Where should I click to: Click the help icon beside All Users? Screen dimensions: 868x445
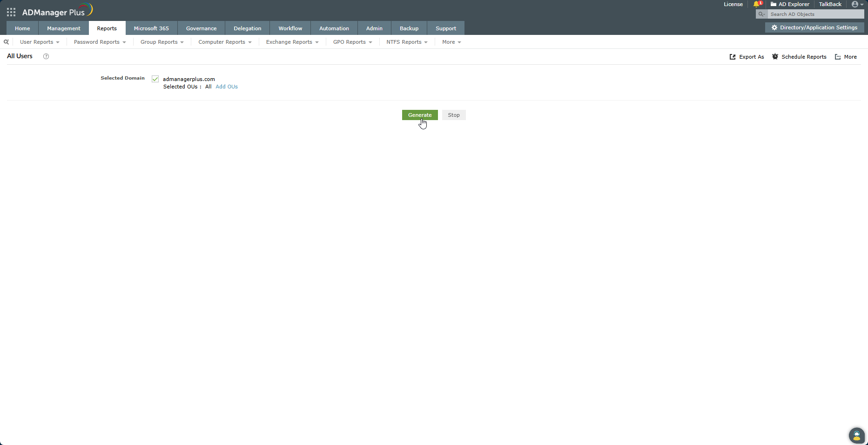pyautogui.click(x=46, y=56)
